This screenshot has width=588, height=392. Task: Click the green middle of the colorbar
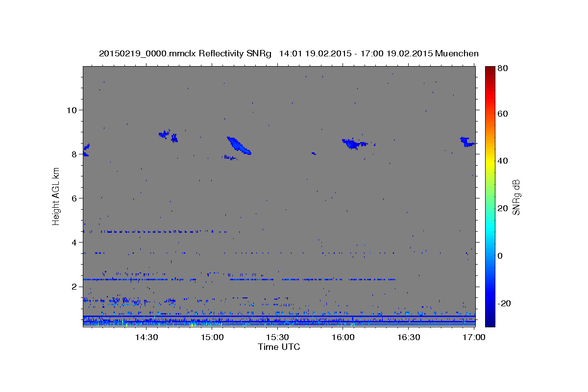click(490, 196)
